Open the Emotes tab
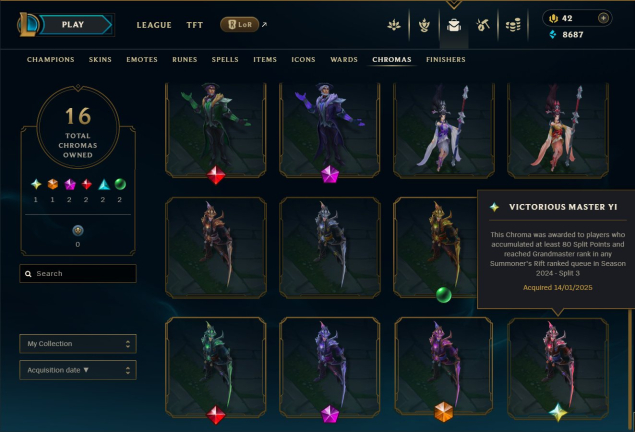The width and height of the screenshot is (635, 432). coord(142,60)
